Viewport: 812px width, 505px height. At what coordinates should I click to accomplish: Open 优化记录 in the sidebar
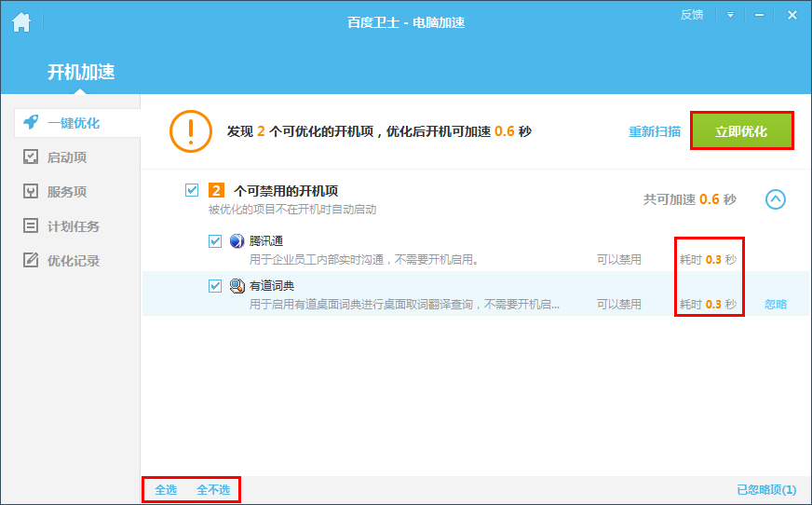coord(73,261)
